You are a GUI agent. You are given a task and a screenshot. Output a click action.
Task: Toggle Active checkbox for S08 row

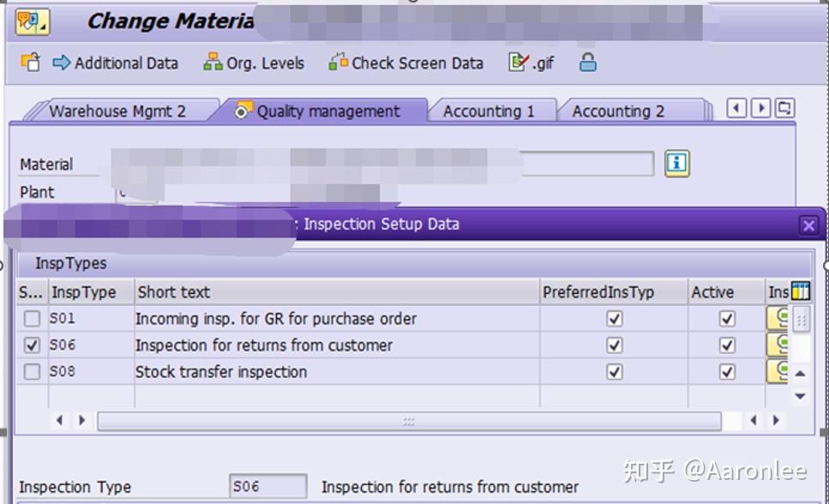coord(727,372)
